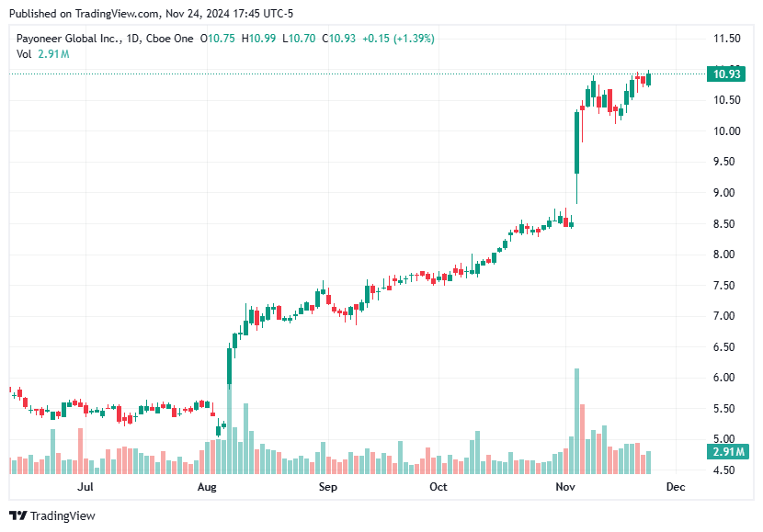Click the volume label 2.91 M on axis

728,452
